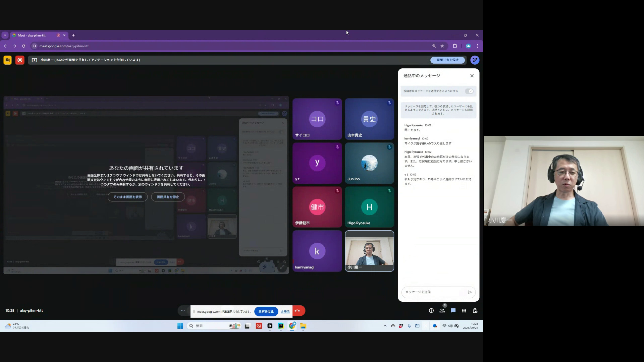Open the activities grid icon
The image size is (644, 362).
[464, 311]
